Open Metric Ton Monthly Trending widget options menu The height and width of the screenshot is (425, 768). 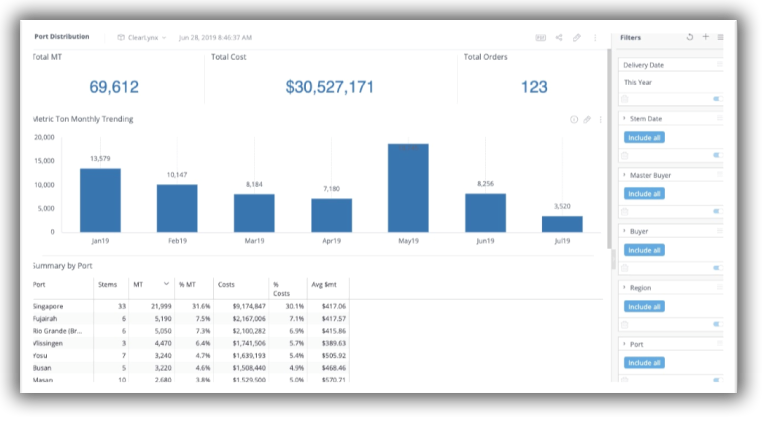tap(600, 119)
